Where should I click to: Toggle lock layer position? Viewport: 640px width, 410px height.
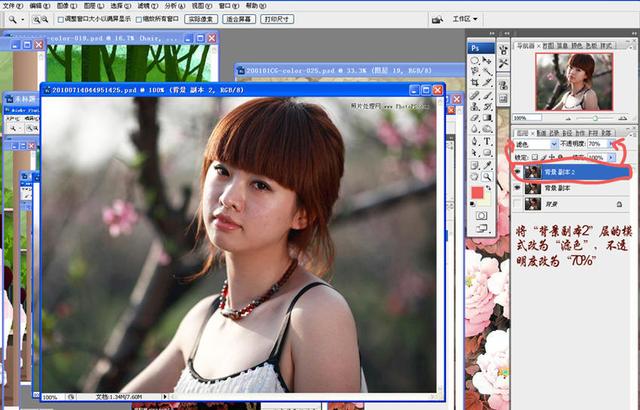pyautogui.click(x=552, y=157)
